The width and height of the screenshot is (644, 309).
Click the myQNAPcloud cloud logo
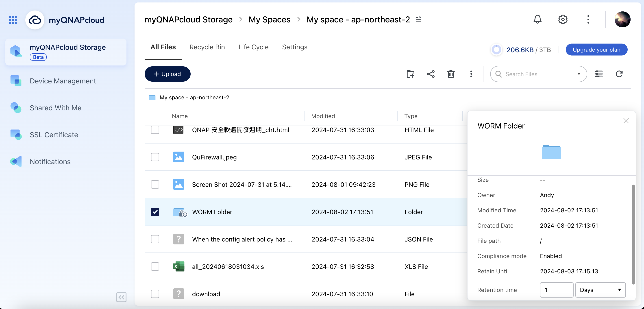[x=35, y=20]
